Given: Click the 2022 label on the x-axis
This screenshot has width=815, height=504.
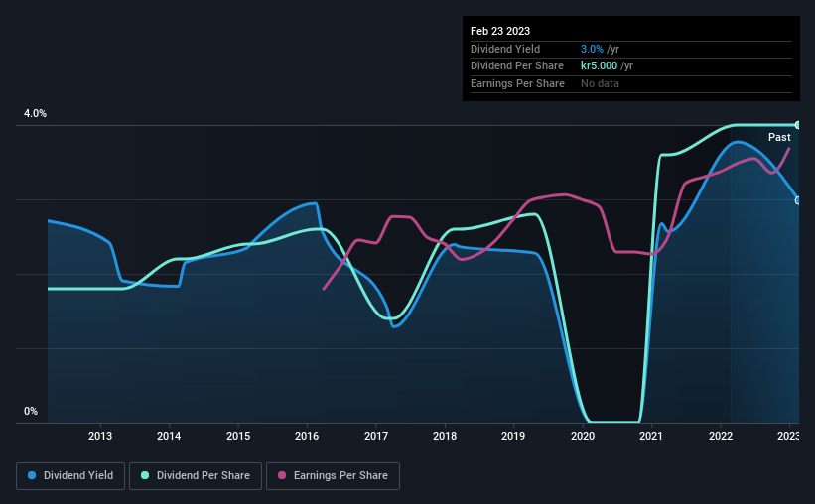Looking at the screenshot, I should click(721, 436).
